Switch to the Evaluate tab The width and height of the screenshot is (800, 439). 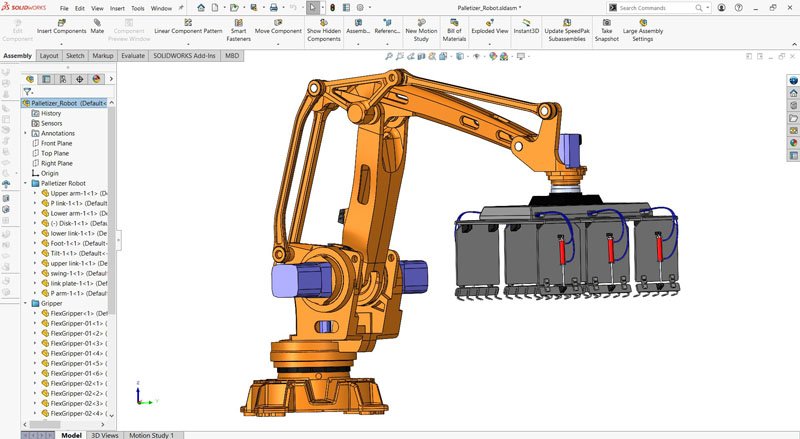pos(133,56)
